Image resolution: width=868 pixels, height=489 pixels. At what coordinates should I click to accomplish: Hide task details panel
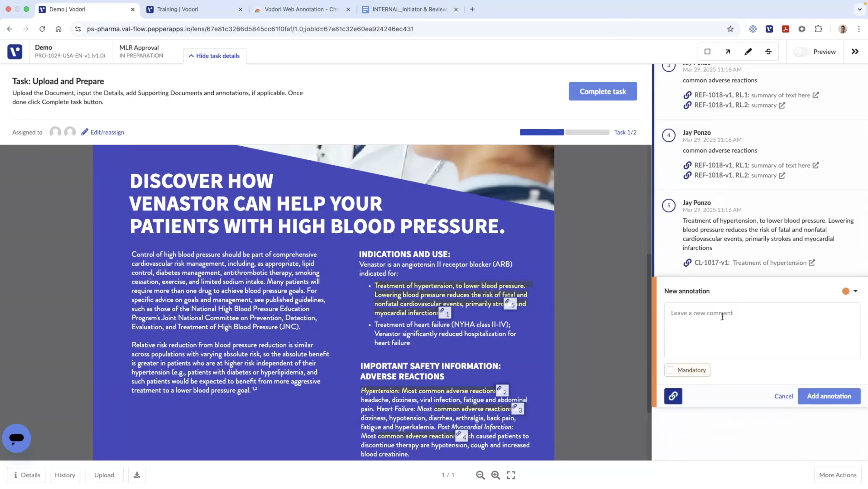(x=214, y=56)
